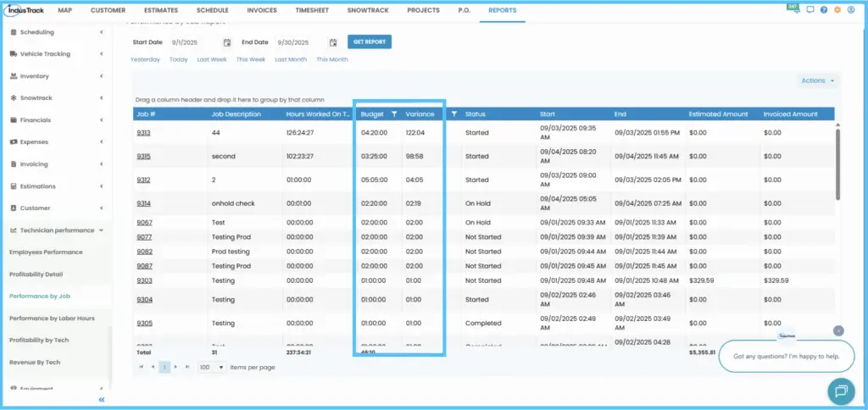This screenshot has width=868, height=410.
Task: Select the This Month date shortcut
Action: [332, 60]
